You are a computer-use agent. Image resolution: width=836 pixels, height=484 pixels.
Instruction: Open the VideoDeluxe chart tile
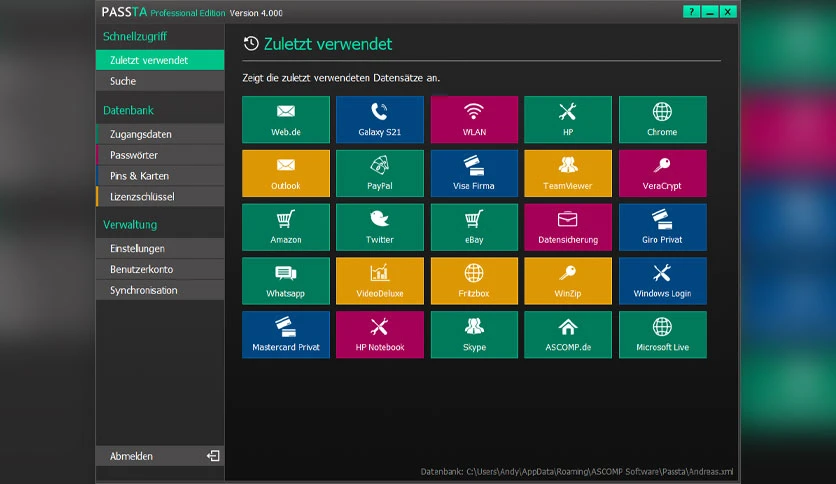pyautogui.click(x=380, y=281)
